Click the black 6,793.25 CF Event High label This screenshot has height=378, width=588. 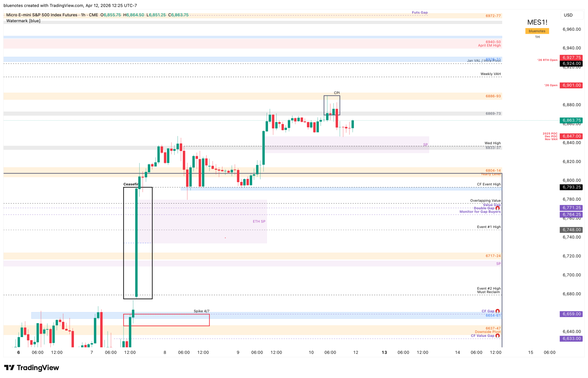[571, 187]
